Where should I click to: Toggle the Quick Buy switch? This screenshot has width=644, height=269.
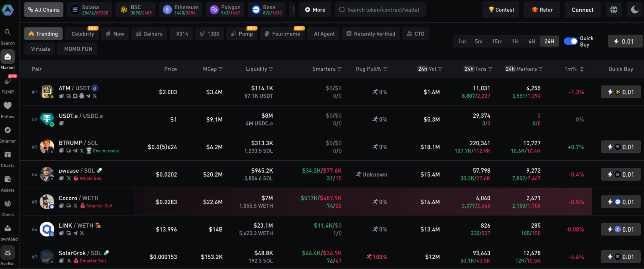pyautogui.click(x=571, y=41)
